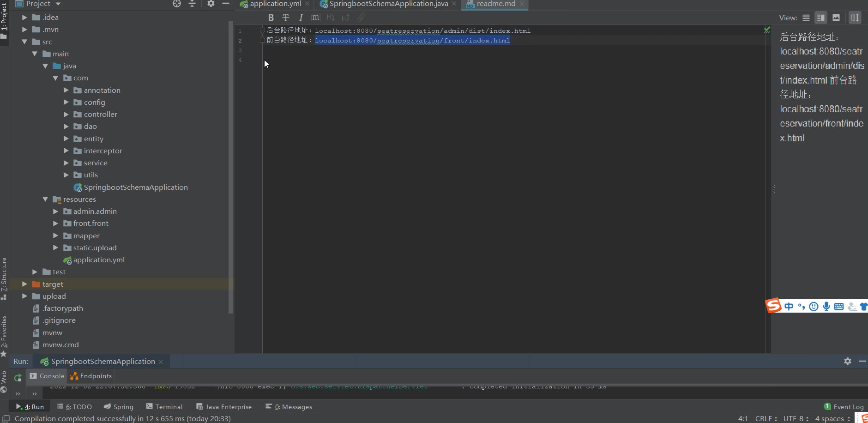
Task: Click the Sogou input method logo
Action: click(773, 306)
